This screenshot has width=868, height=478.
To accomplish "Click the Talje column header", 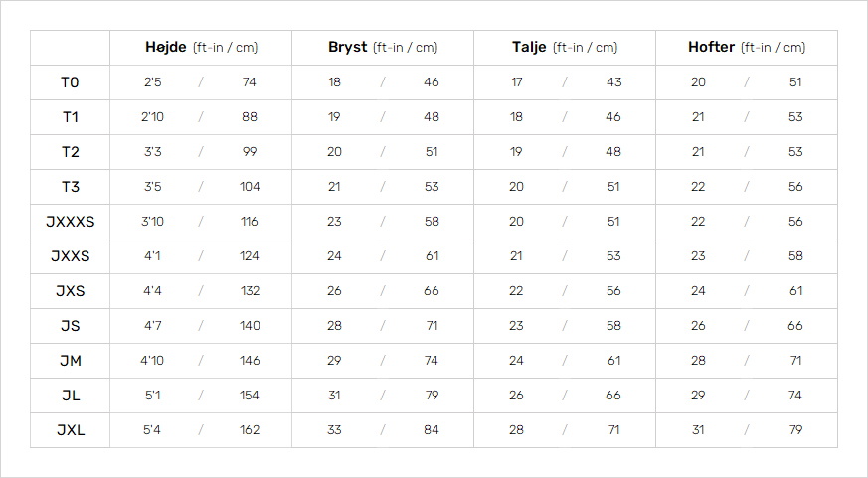I will click(x=565, y=48).
